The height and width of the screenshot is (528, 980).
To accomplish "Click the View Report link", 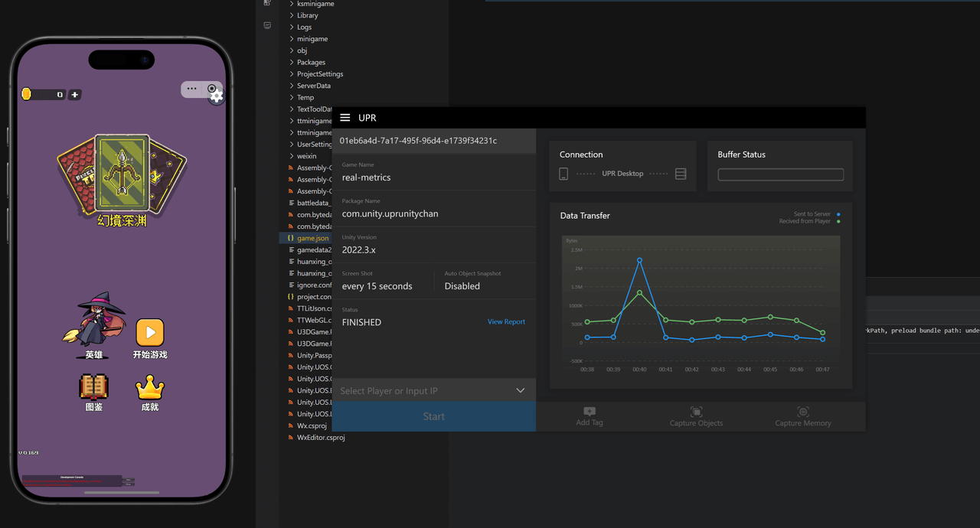I will click(506, 322).
